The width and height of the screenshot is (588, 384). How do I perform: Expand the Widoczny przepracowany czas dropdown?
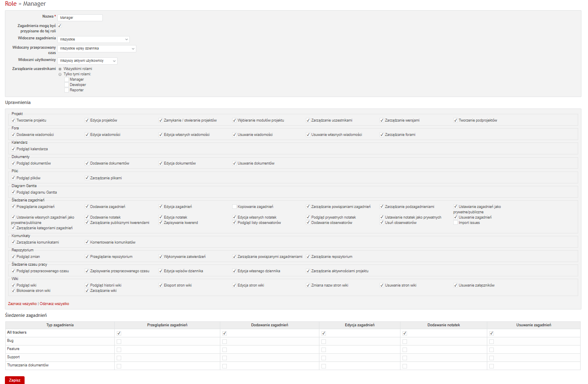97,48
